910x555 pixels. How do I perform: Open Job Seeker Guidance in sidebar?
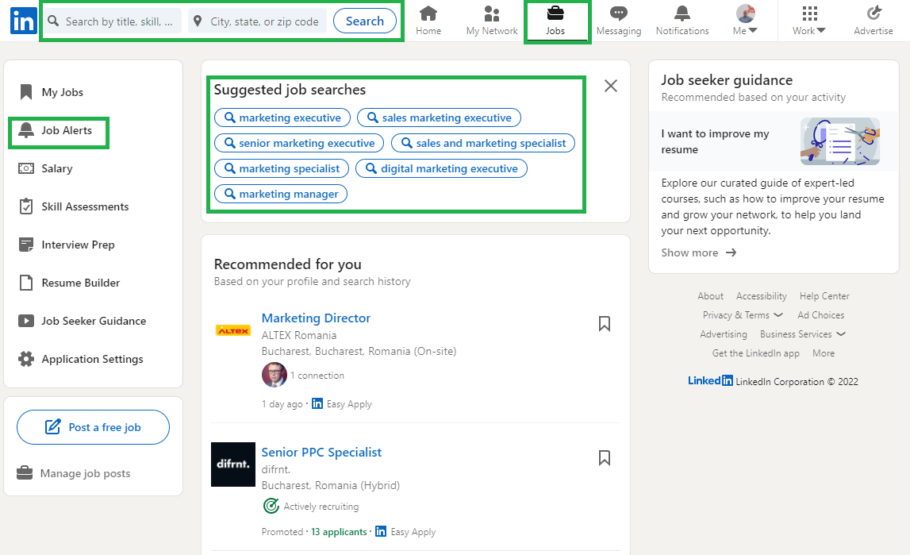82,321
